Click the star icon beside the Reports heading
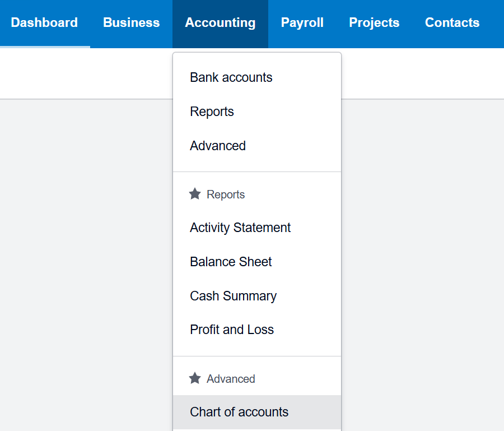504x431 pixels. [x=195, y=194]
